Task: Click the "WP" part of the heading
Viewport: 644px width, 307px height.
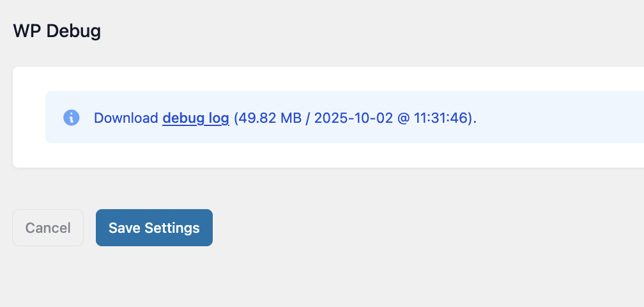Action: [27, 31]
